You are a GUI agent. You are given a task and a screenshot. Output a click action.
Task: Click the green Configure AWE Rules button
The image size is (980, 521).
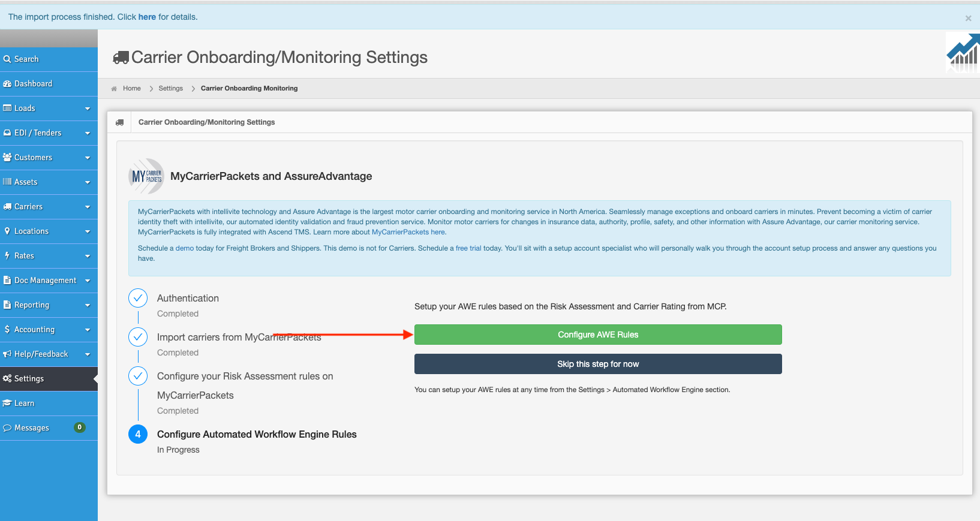pos(598,335)
